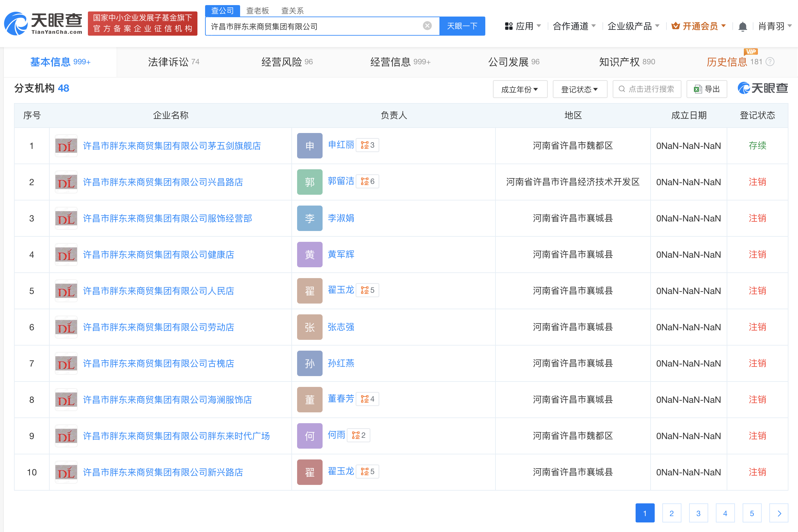Click the TianYanCha logo in header

coord(43,24)
